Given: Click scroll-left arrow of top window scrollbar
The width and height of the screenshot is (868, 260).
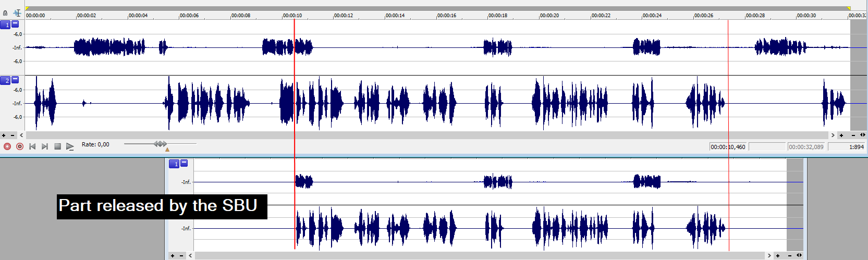Looking at the screenshot, I should tap(21, 135).
